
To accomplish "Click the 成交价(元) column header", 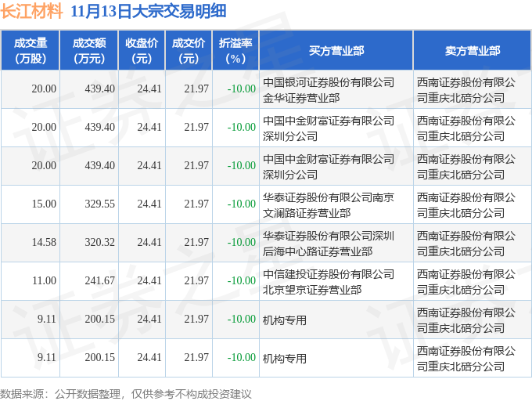I will (189, 50).
